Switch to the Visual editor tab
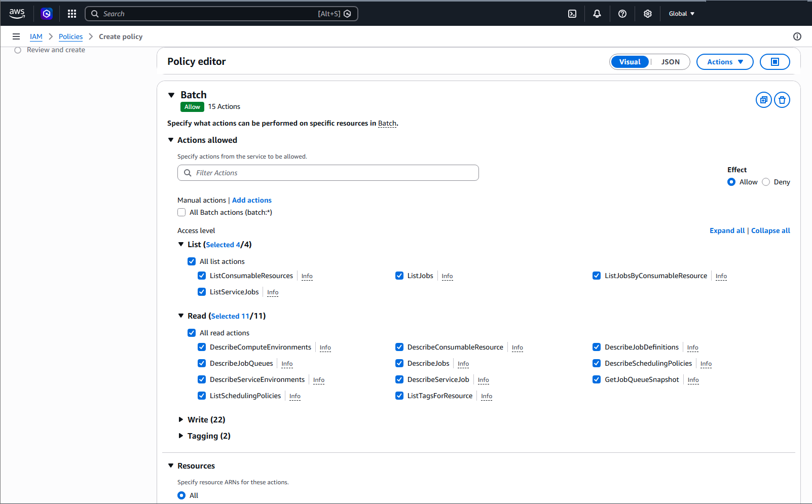The image size is (812, 504). point(630,62)
